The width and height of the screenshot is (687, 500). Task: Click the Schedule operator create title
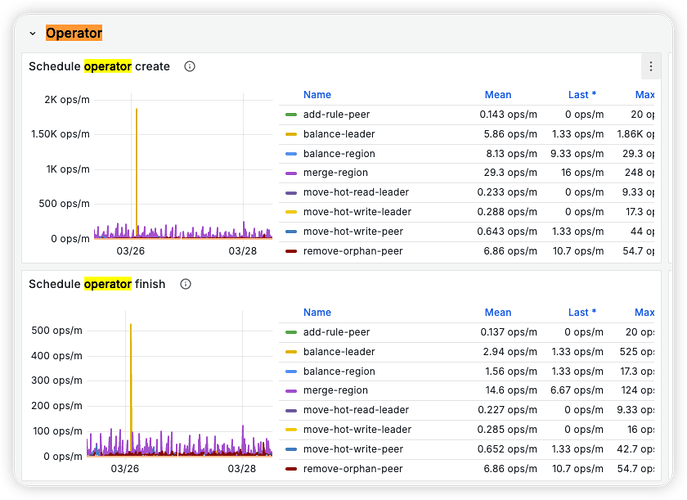pos(99,66)
